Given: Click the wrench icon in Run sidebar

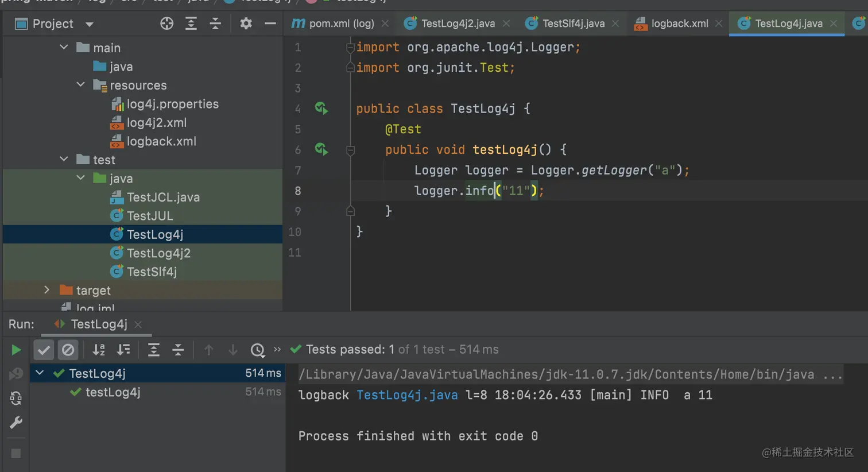Looking at the screenshot, I should 16,423.
